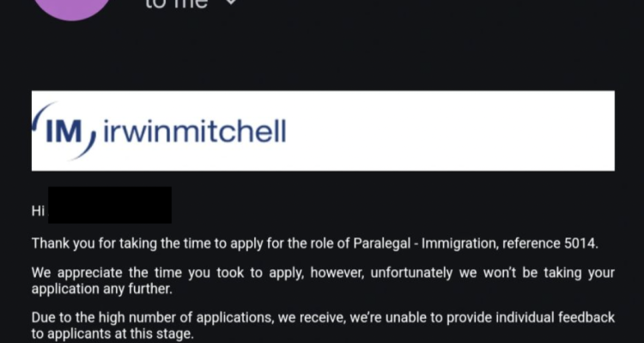Viewport: 644px width, 343px height.
Task: Expand recipient details chevron beside "to me"
Action: pos(231,2)
